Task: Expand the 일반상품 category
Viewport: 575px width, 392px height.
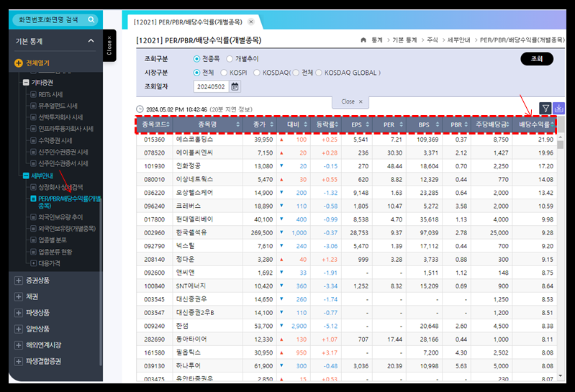Action: coord(18,329)
